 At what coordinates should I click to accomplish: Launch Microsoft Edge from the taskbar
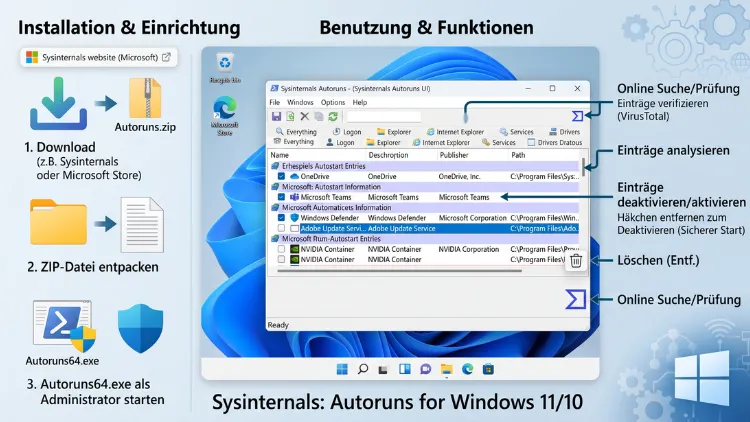[467, 369]
